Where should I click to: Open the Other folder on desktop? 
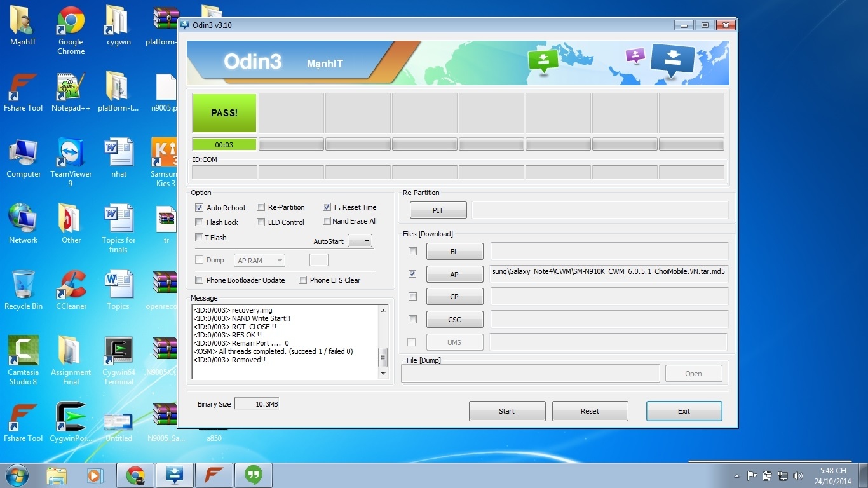pyautogui.click(x=71, y=224)
